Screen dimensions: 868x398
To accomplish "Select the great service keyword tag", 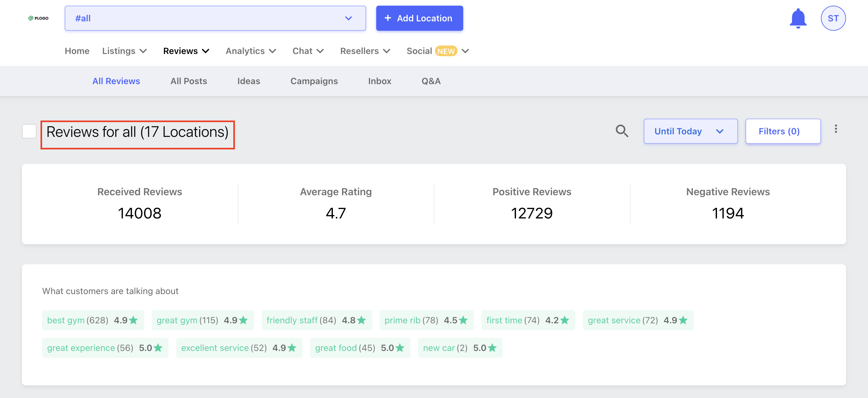I will click(637, 320).
